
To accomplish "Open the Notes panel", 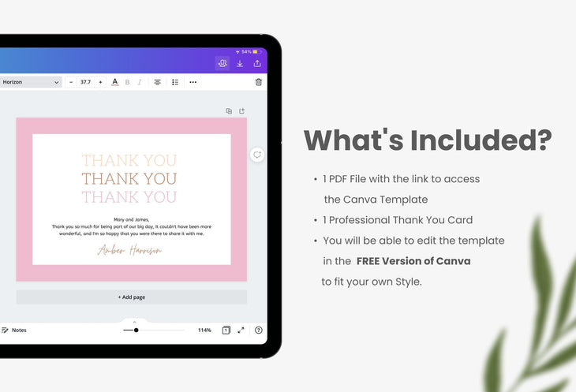I will [x=14, y=330].
